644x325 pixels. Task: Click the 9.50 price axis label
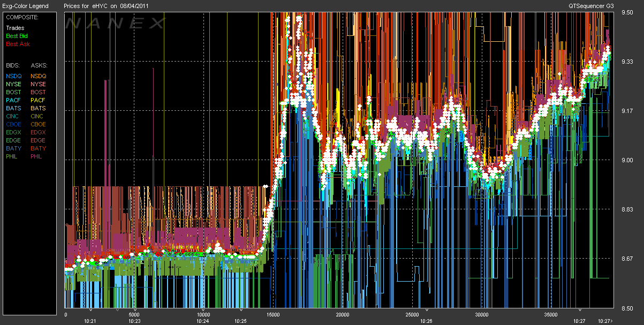click(627, 13)
